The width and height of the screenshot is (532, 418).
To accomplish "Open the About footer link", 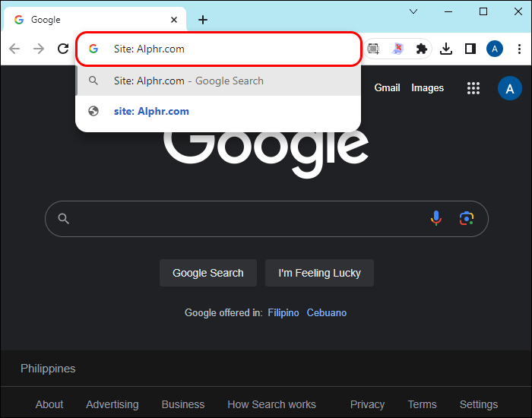I will [49, 404].
